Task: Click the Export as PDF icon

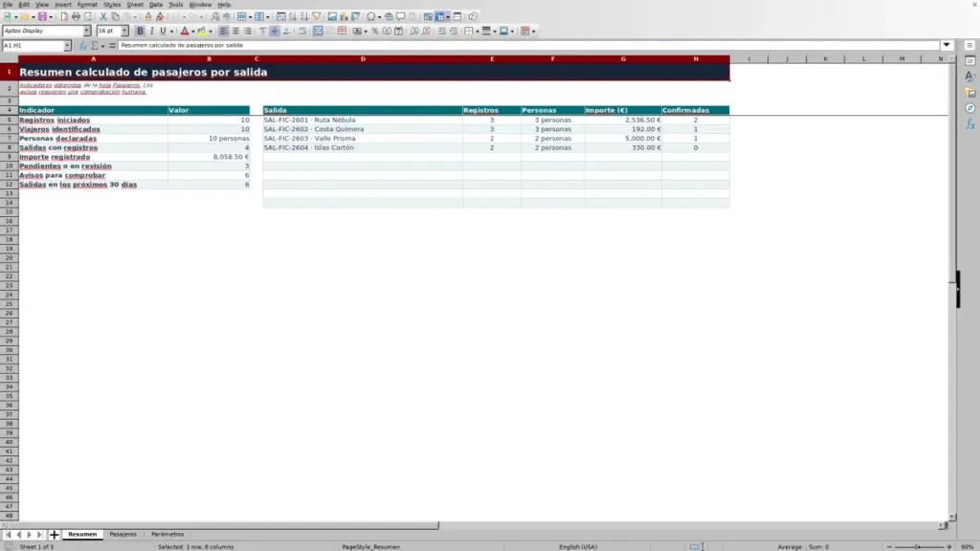Action: click(64, 16)
